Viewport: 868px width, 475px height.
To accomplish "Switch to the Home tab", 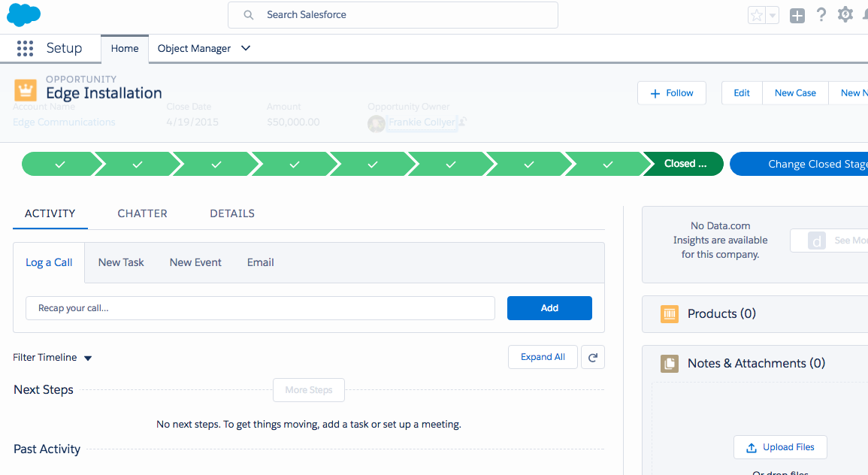I will tap(125, 49).
